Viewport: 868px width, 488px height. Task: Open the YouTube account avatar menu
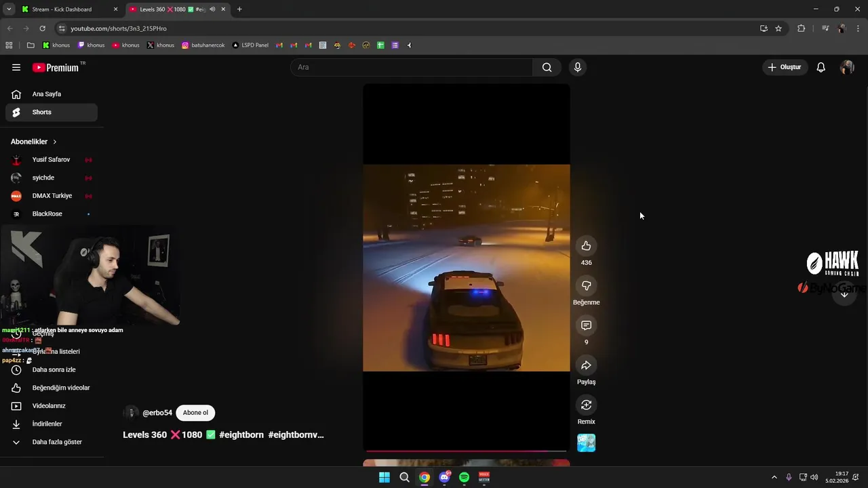coord(847,67)
